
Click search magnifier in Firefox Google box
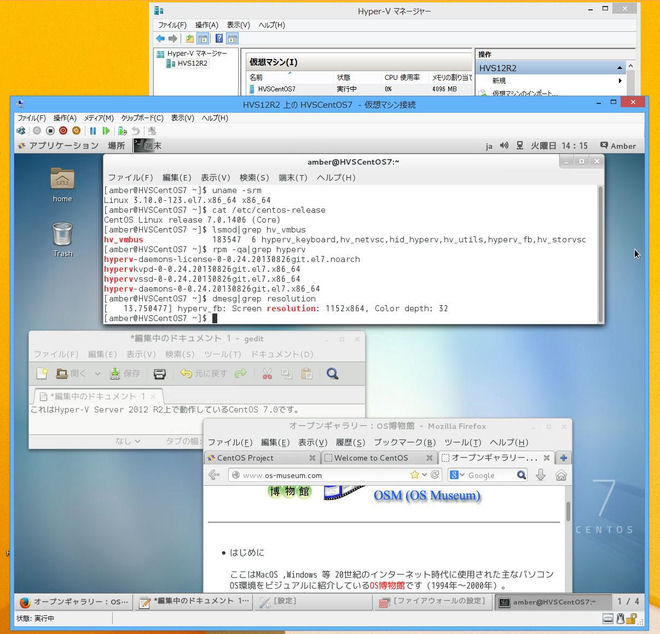pyautogui.click(x=521, y=475)
